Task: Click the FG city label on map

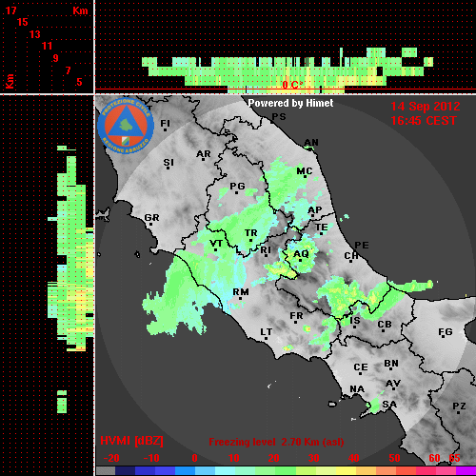Action: coord(446,332)
